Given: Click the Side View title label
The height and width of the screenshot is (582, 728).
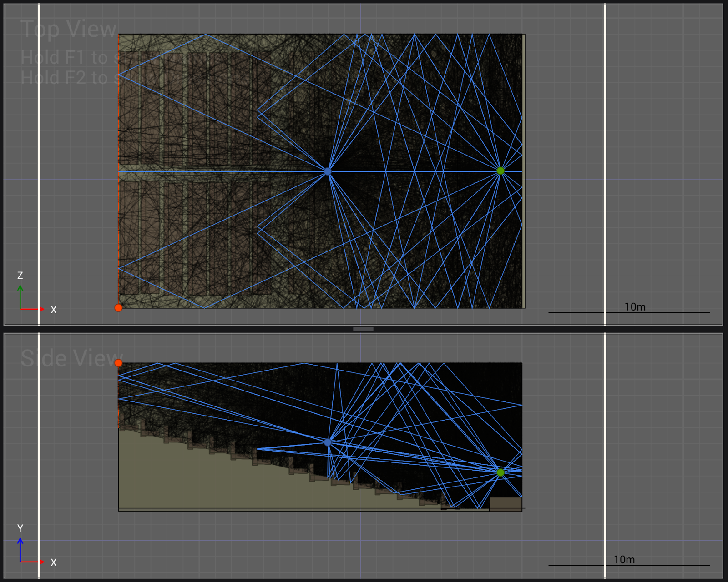Looking at the screenshot, I should coord(71,358).
